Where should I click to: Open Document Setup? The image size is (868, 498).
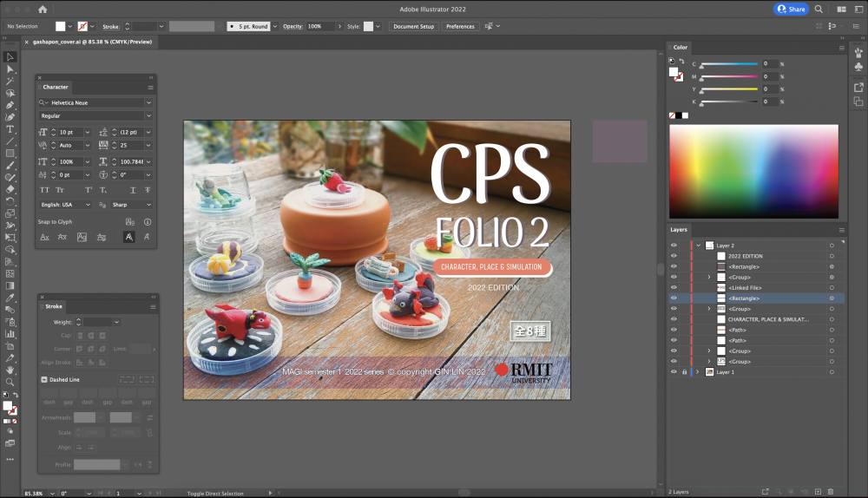coord(413,26)
